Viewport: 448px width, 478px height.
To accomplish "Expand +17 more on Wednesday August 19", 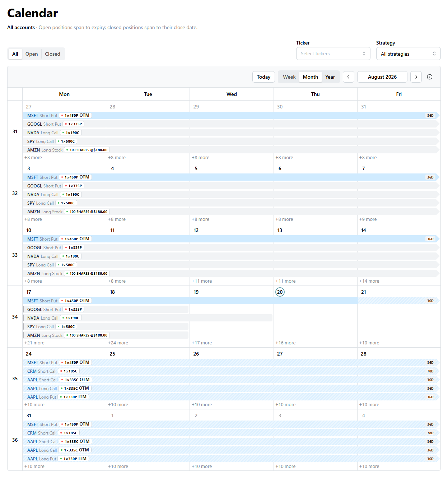I will point(202,343).
